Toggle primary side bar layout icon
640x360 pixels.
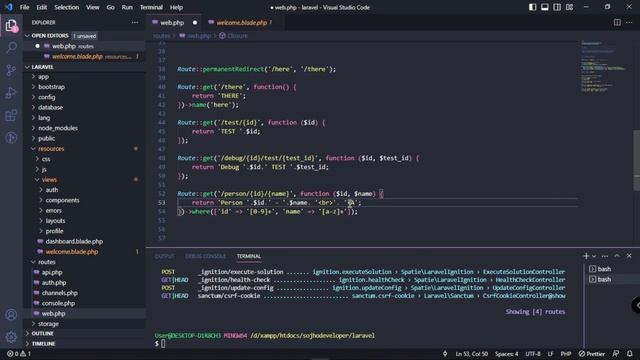point(532,7)
